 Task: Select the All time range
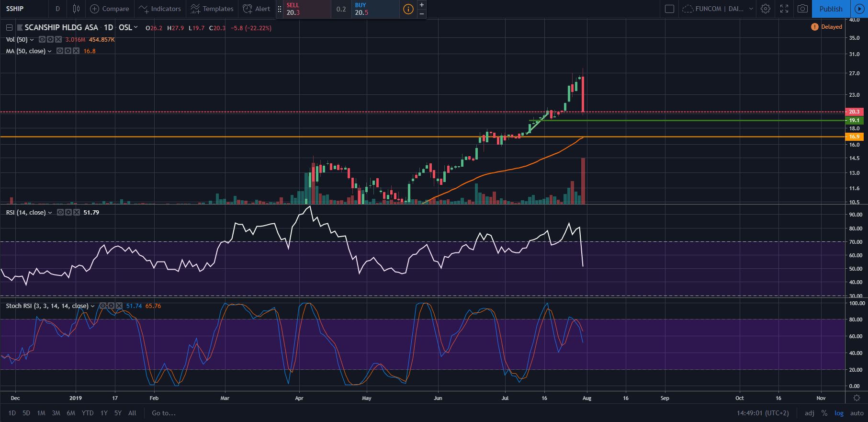click(x=133, y=413)
